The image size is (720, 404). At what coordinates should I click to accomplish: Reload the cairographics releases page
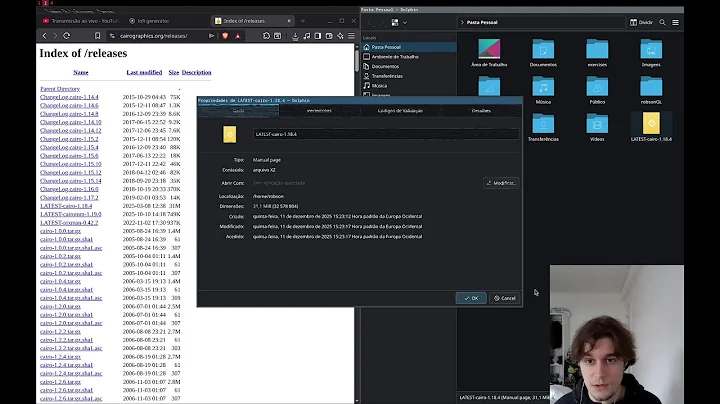[x=67, y=36]
